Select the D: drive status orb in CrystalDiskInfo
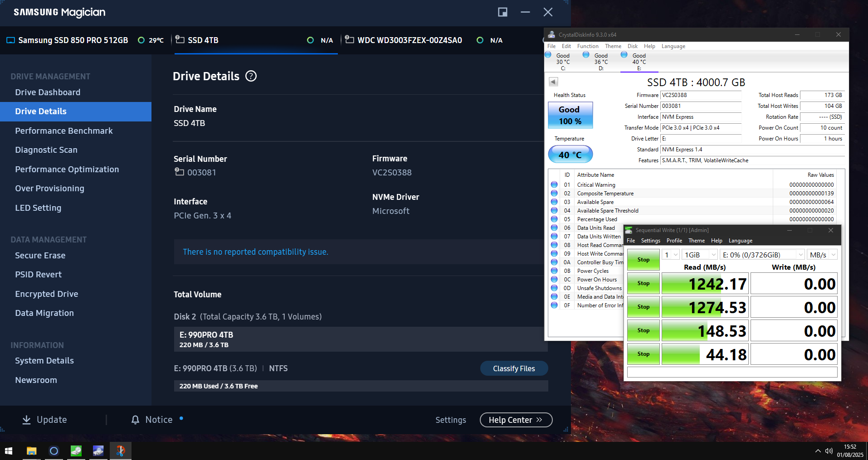 tap(586, 55)
